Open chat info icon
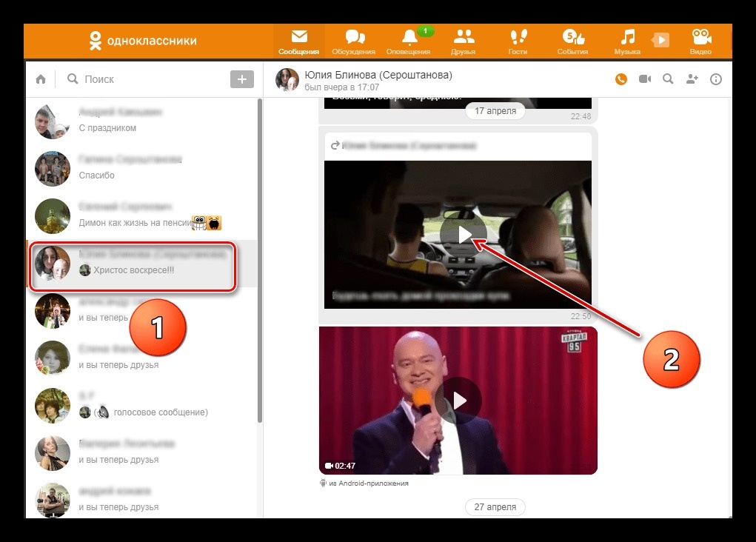This screenshot has height=542, width=756. click(716, 79)
